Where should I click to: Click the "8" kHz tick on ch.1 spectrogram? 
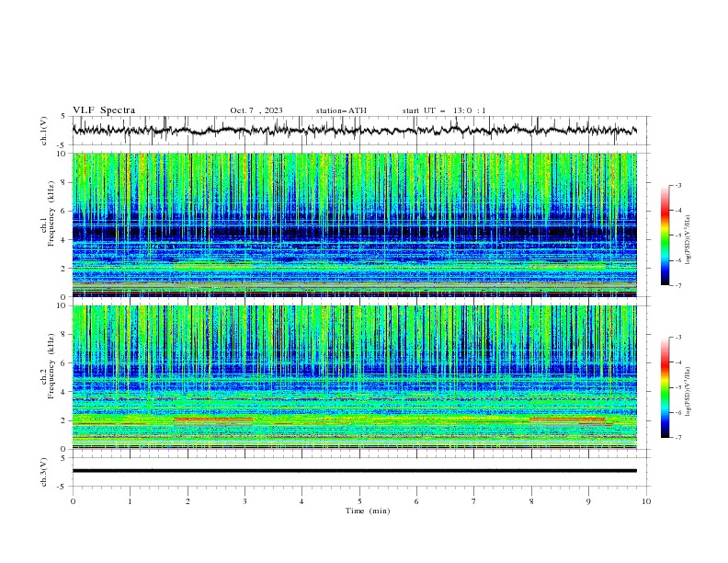coord(64,182)
